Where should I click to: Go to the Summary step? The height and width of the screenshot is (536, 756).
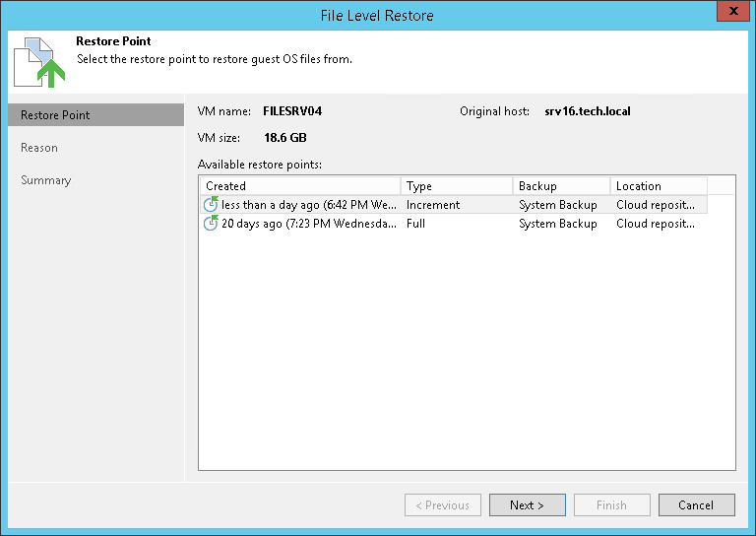coord(46,180)
